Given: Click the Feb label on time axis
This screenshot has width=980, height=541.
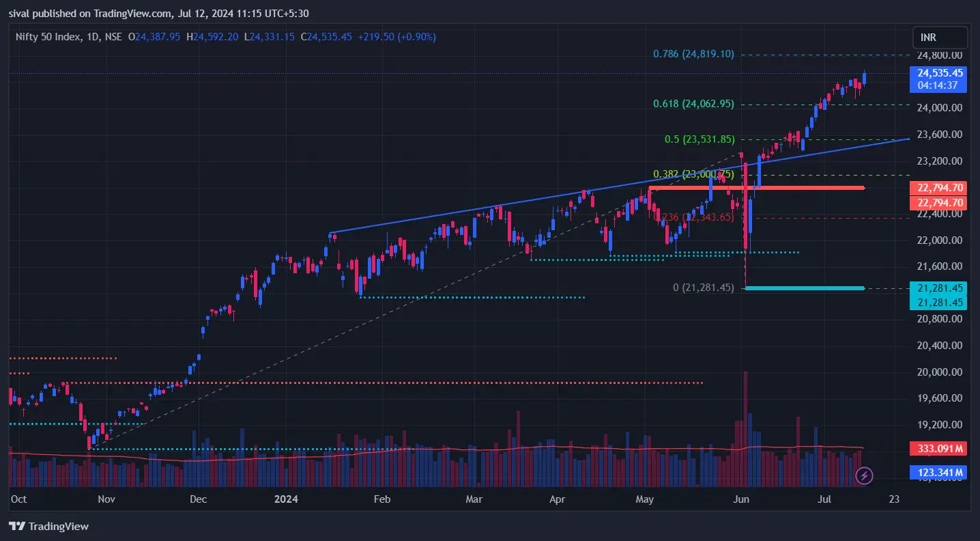Looking at the screenshot, I should [381, 499].
